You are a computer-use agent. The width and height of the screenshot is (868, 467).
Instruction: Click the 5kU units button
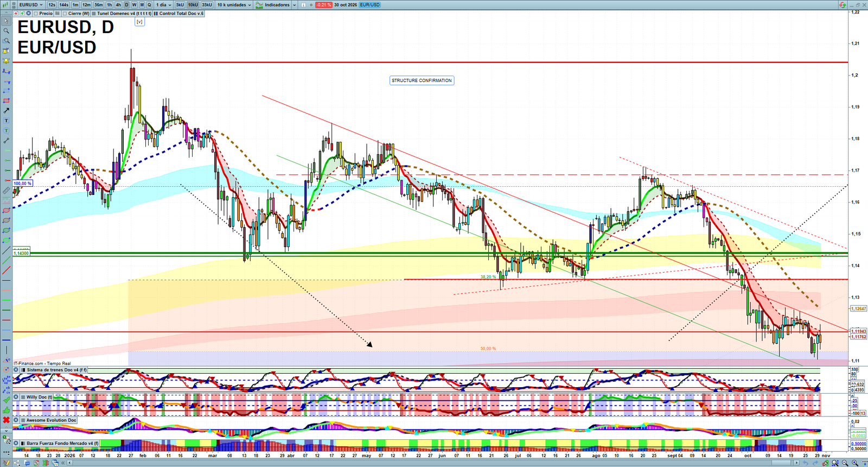click(x=180, y=5)
